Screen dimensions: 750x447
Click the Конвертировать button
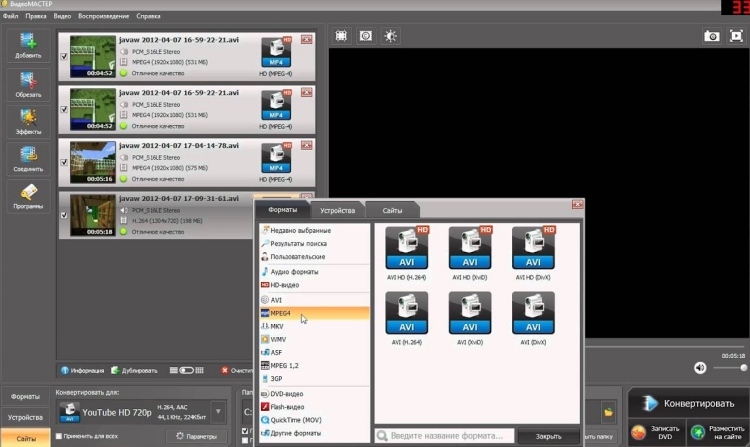pyautogui.click(x=688, y=403)
